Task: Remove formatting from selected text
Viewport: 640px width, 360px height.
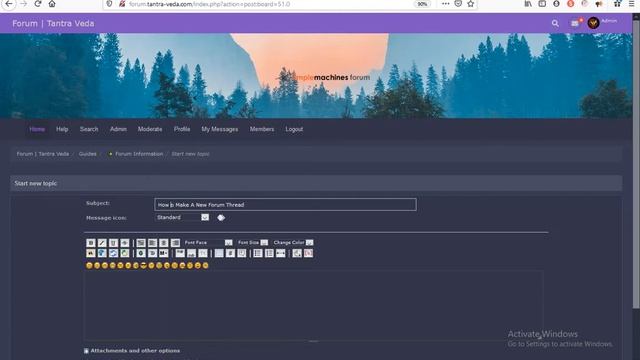Action: [297, 253]
